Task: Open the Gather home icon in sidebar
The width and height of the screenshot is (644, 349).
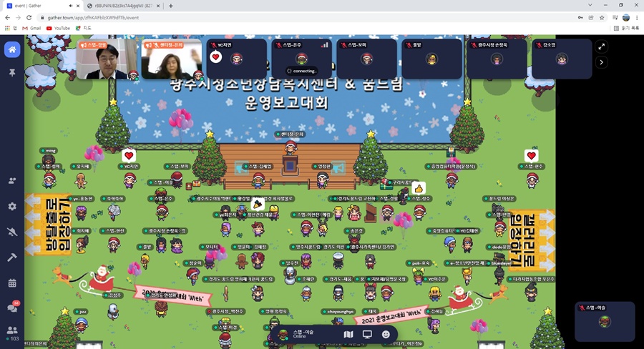Action: tap(12, 49)
